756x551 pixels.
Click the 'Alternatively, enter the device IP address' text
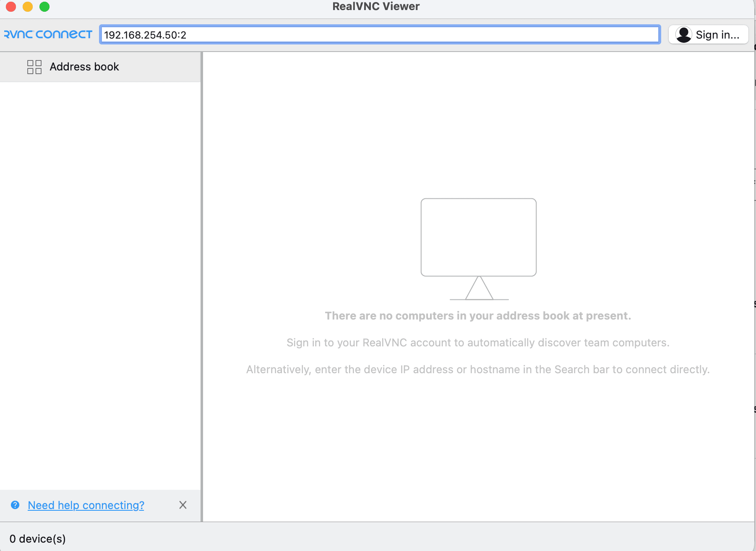(478, 369)
